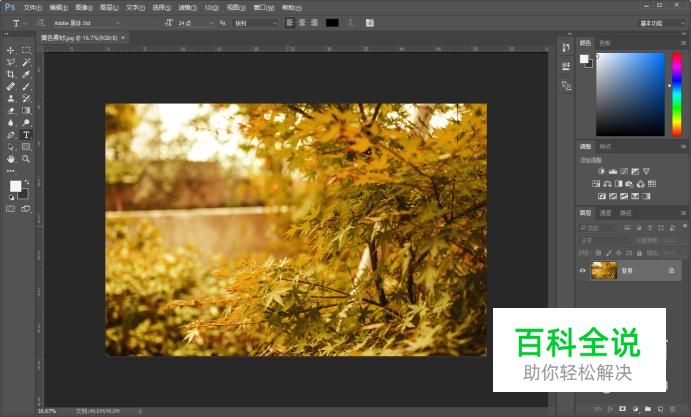Viewport: 691px width, 417px height.
Task: Add a Vibrance adjustment
Action: coord(646,171)
